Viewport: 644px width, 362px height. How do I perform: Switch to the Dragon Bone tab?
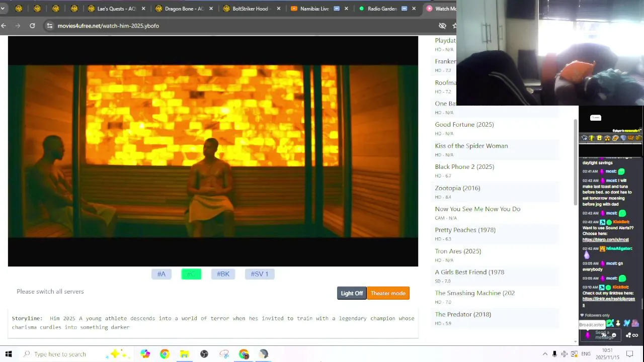(184, 9)
